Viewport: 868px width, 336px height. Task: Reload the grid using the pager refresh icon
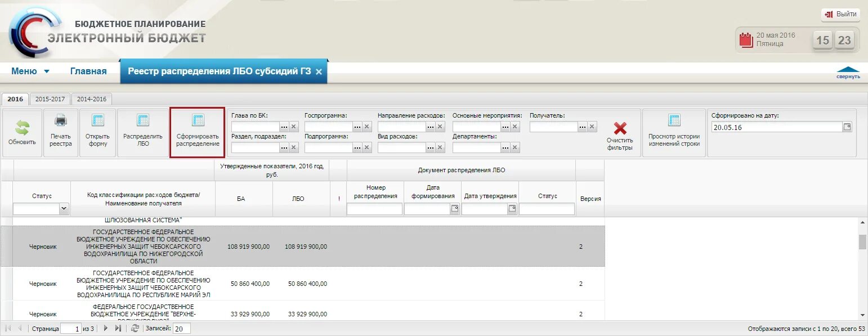coord(135,328)
